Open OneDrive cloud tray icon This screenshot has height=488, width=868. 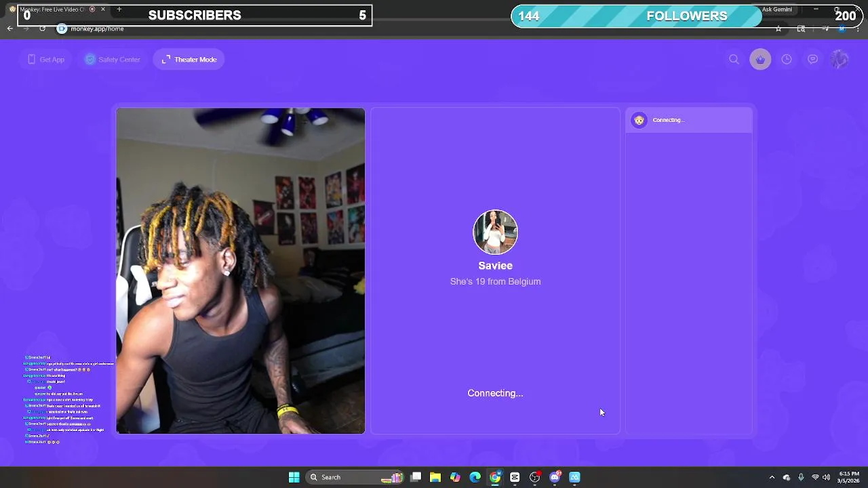coord(787,477)
